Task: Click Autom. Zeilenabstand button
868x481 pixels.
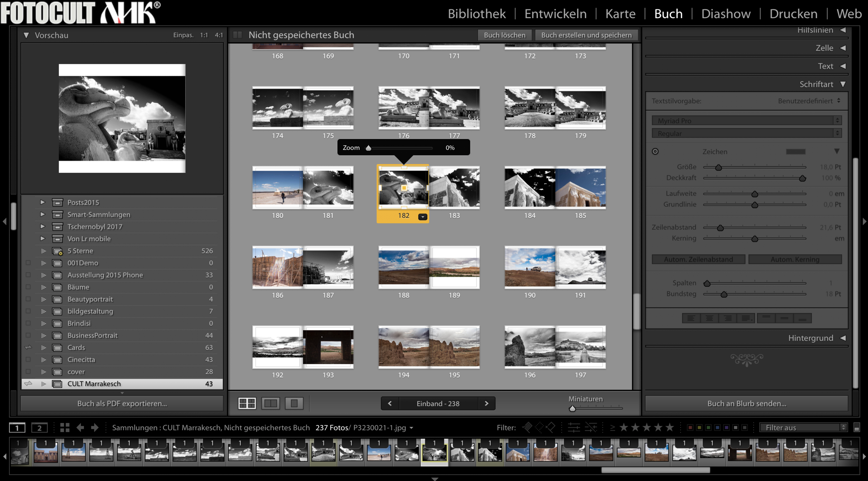Action: [x=698, y=259]
